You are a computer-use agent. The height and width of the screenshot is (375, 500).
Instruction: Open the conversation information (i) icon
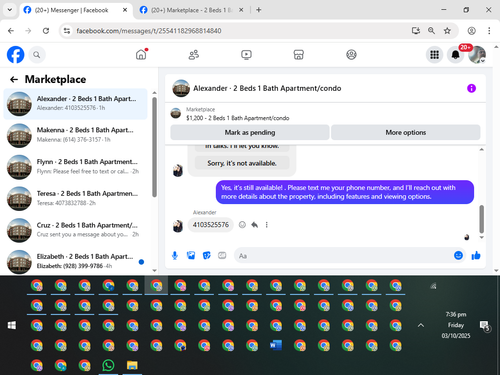point(471,88)
